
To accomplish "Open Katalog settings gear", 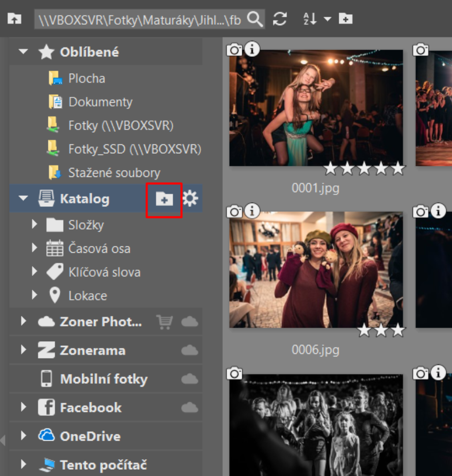I will pyautogui.click(x=190, y=199).
